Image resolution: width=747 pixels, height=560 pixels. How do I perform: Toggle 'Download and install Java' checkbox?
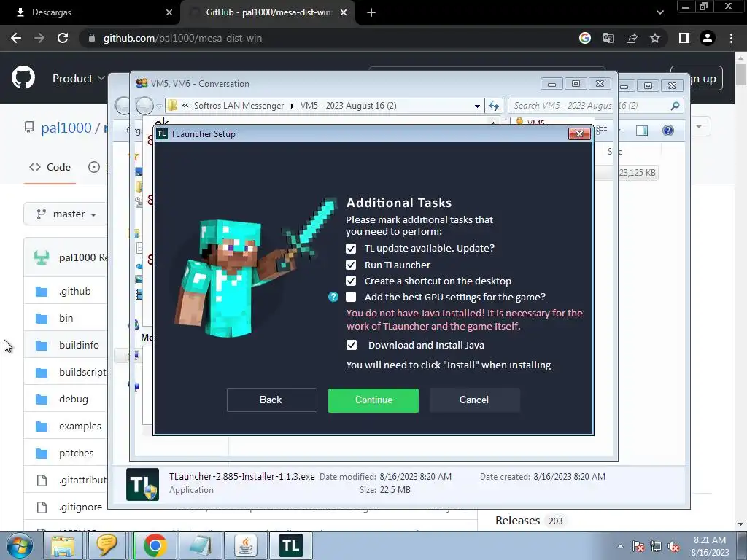point(351,345)
